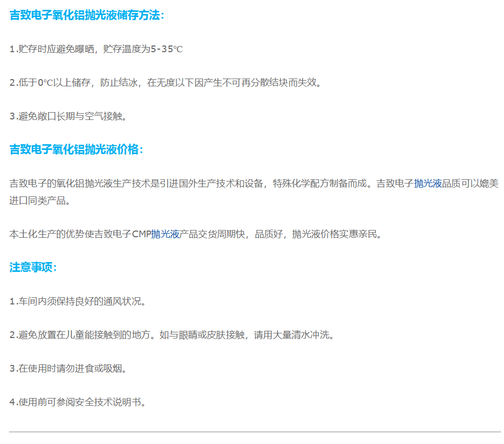The height and width of the screenshot is (444, 504).
Task: Click the word CMP in the localization paragraph
Action: pyautogui.click(x=141, y=234)
